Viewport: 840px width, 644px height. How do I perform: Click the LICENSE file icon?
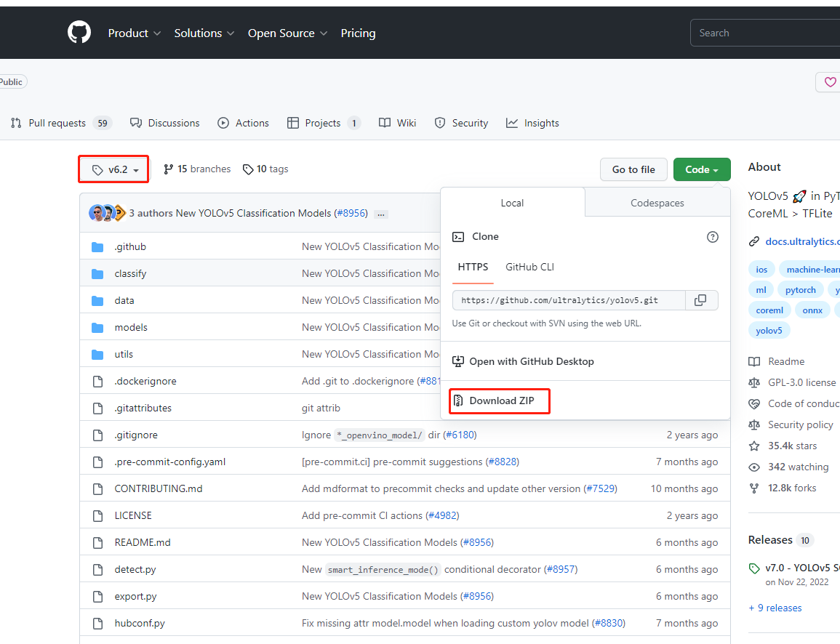pos(97,515)
